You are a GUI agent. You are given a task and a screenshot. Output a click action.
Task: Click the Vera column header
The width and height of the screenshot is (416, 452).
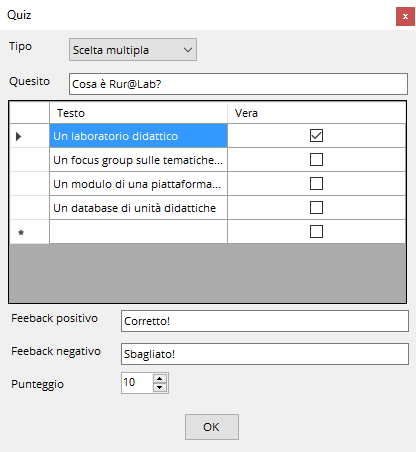point(316,113)
